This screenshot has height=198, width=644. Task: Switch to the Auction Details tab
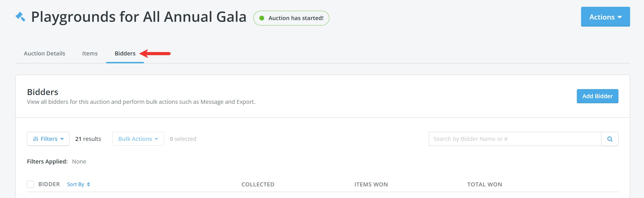coord(44,53)
